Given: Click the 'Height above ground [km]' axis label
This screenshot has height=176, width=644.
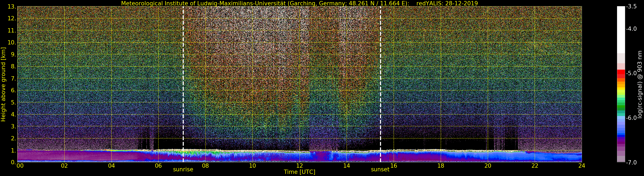Looking at the screenshot, I should point(3,84).
